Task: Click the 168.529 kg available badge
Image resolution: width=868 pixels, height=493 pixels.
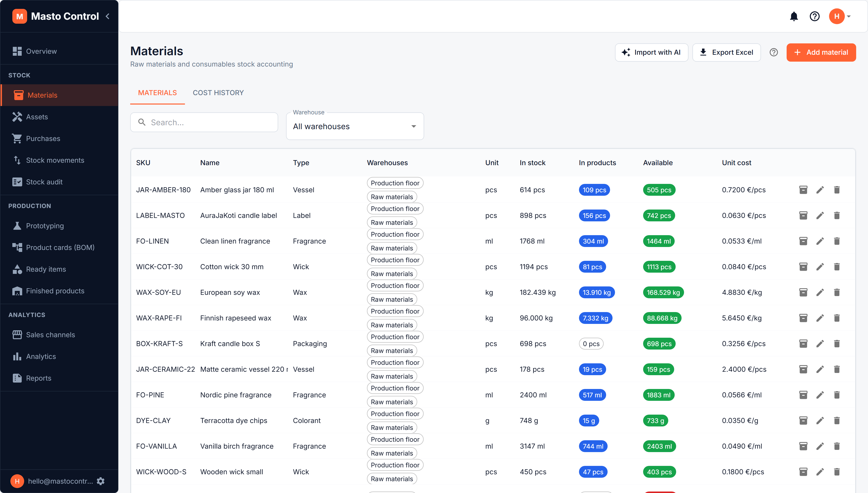Action: (663, 292)
